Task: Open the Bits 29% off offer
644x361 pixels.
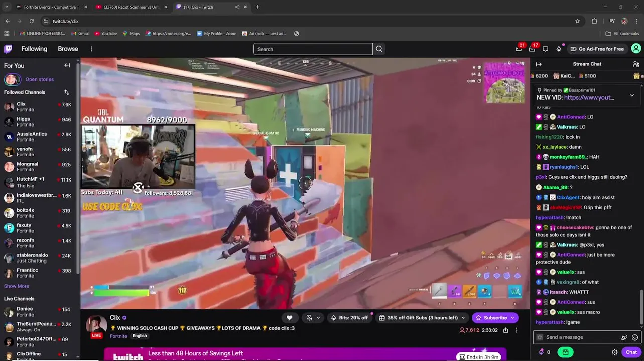Action: (x=349, y=318)
